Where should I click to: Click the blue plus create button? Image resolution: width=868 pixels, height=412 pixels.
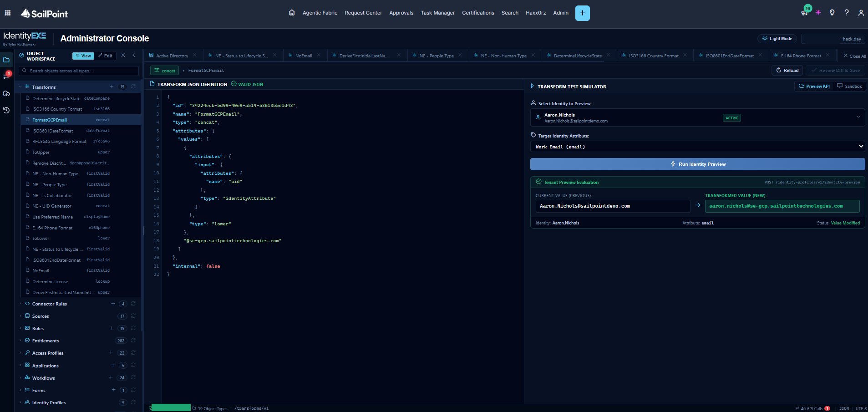[582, 13]
